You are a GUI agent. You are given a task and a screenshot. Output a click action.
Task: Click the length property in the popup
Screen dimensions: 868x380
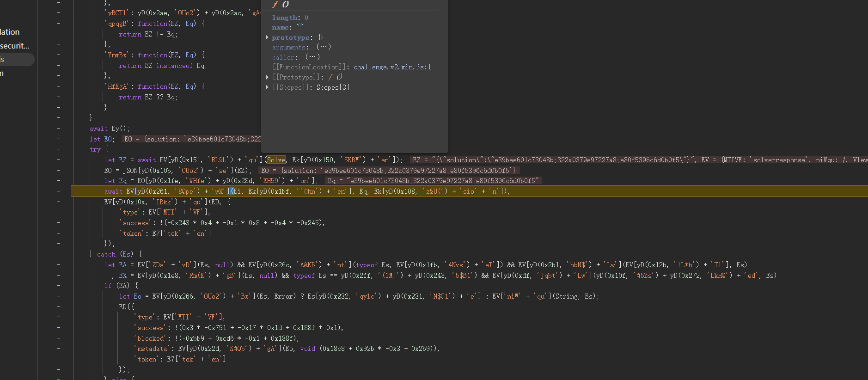285,18
